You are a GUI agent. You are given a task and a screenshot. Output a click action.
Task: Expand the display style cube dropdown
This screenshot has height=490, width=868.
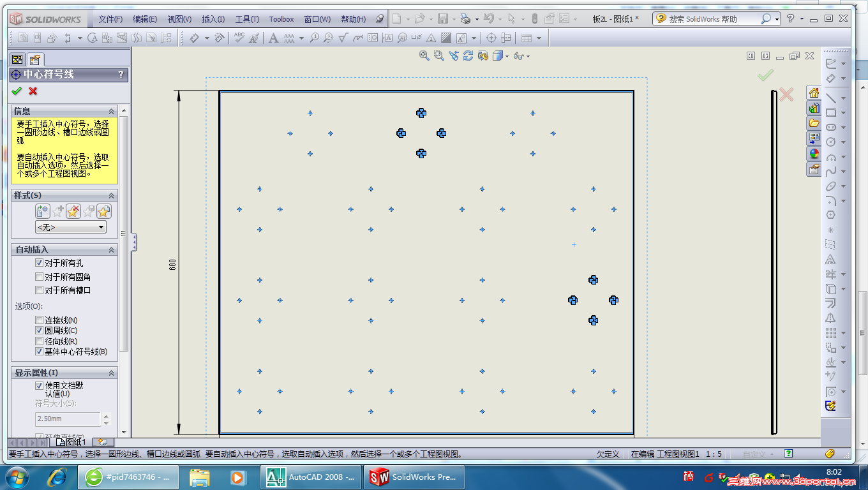(507, 56)
